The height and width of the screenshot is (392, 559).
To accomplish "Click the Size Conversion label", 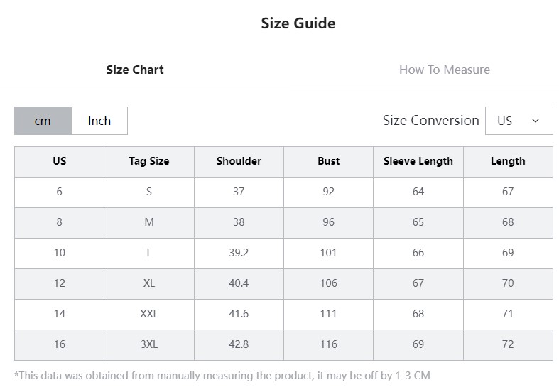I will (x=430, y=121).
